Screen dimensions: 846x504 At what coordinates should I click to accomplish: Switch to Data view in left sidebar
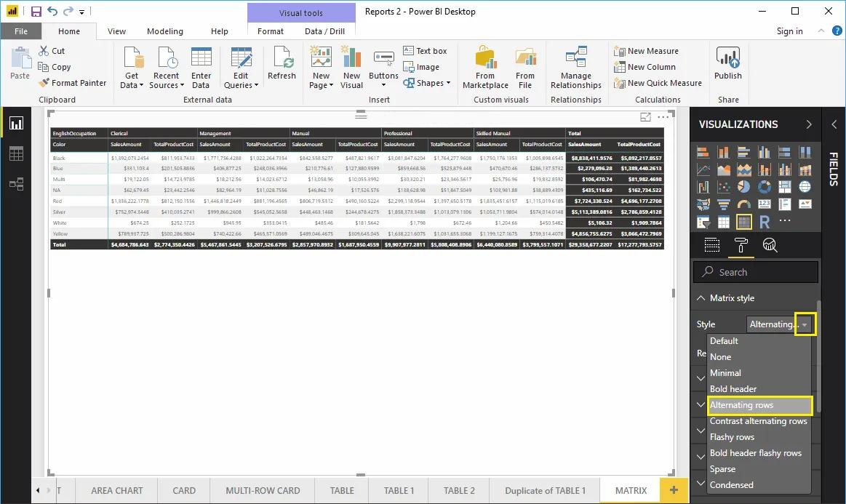pos(16,153)
